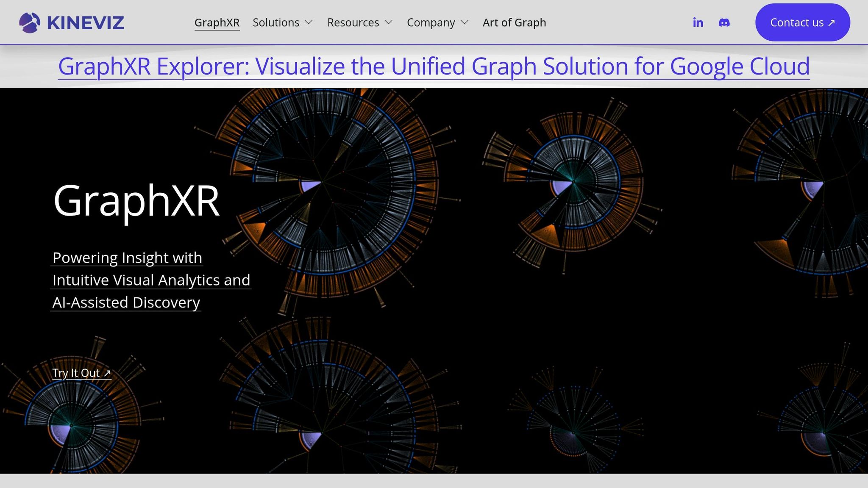Expand the Resources dropdown chevron
The image size is (868, 488).
pos(389,22)
